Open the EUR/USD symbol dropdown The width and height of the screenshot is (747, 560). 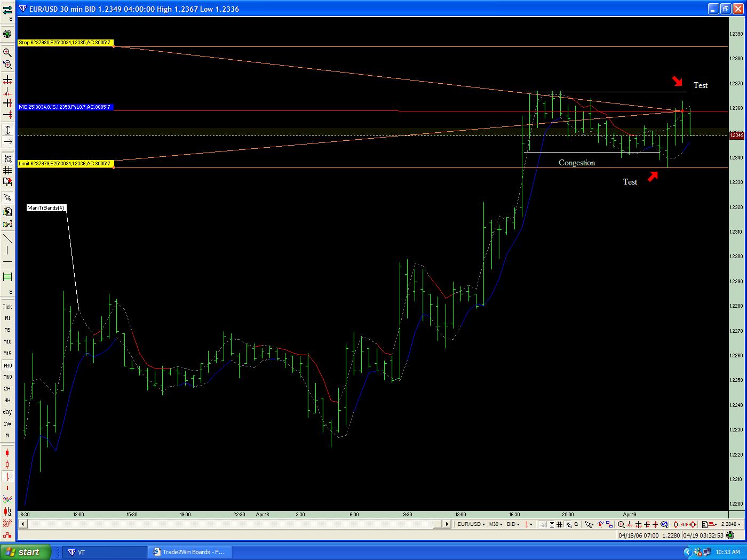click(472, 524)
